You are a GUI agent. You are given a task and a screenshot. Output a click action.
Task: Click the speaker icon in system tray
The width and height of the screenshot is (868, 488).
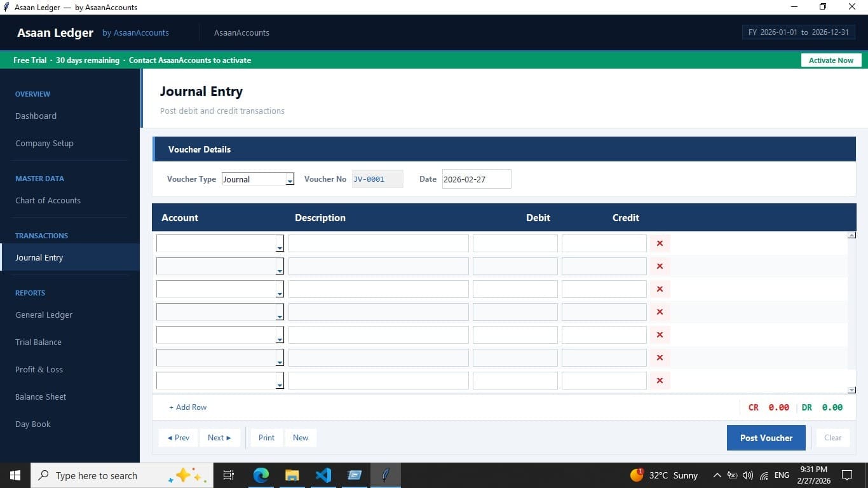coord(747,475)
